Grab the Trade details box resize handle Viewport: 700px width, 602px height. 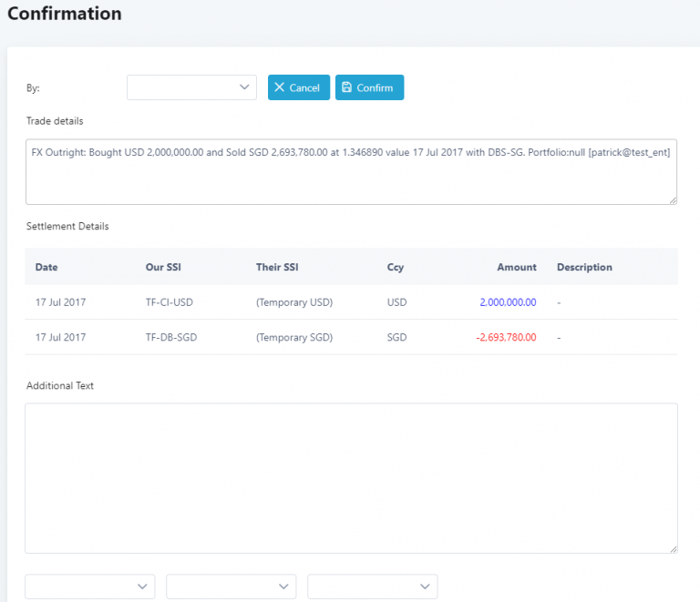(673, 199)
